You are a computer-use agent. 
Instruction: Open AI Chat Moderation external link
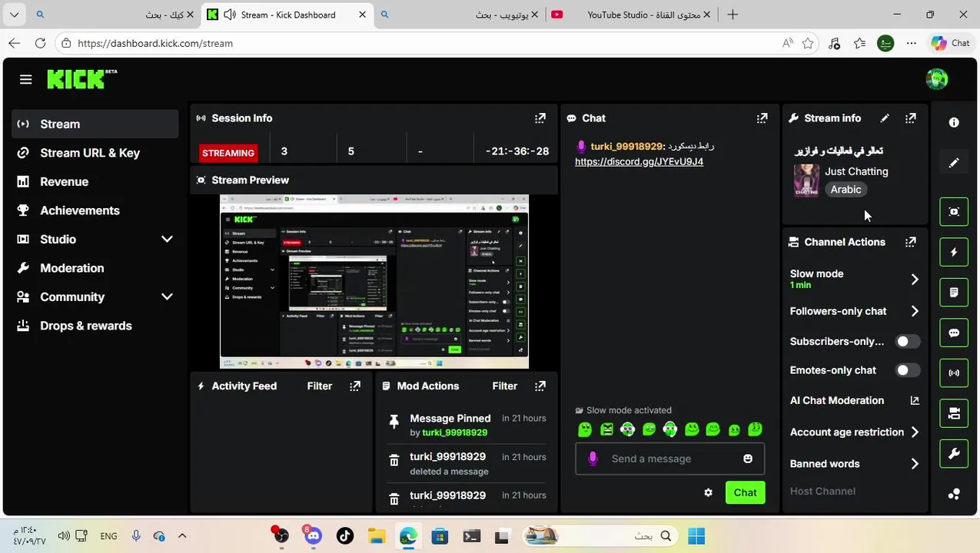[915, 400]
